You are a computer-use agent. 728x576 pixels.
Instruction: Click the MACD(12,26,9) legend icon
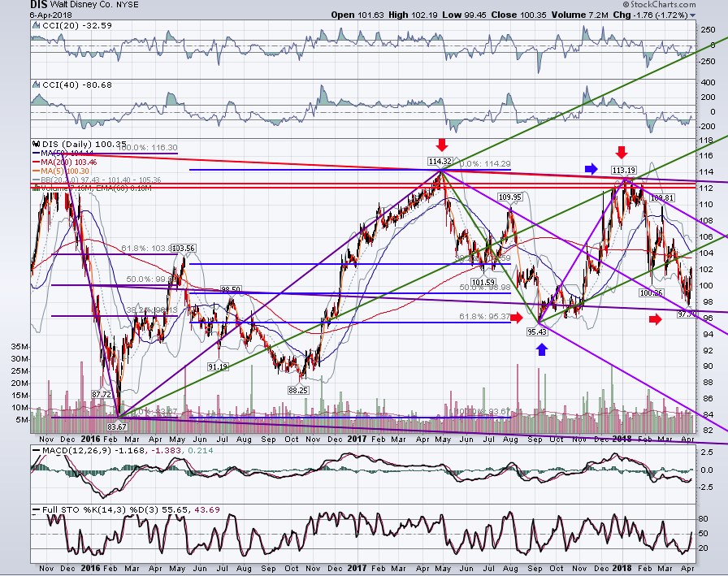point(37,451)
